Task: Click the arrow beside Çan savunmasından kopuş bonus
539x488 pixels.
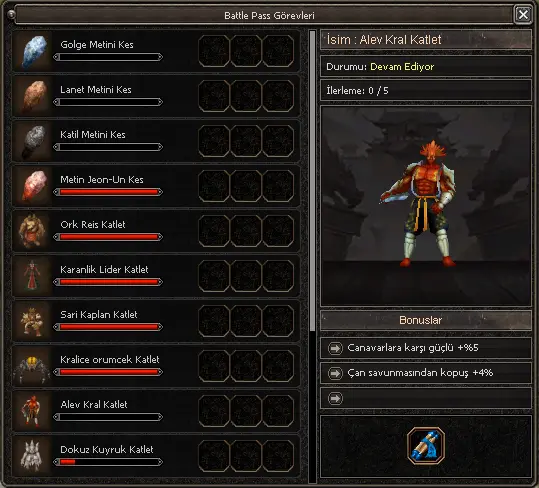Action: 335,373
